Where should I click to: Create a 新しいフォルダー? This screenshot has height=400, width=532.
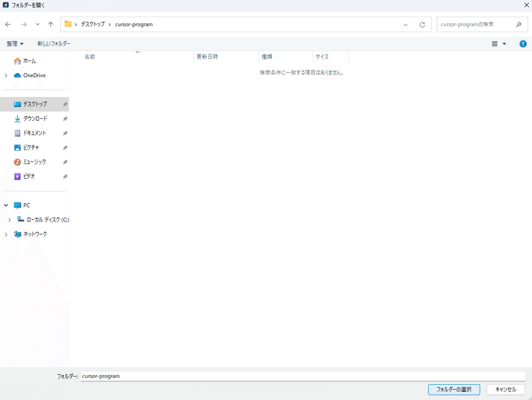pos(53,44)
